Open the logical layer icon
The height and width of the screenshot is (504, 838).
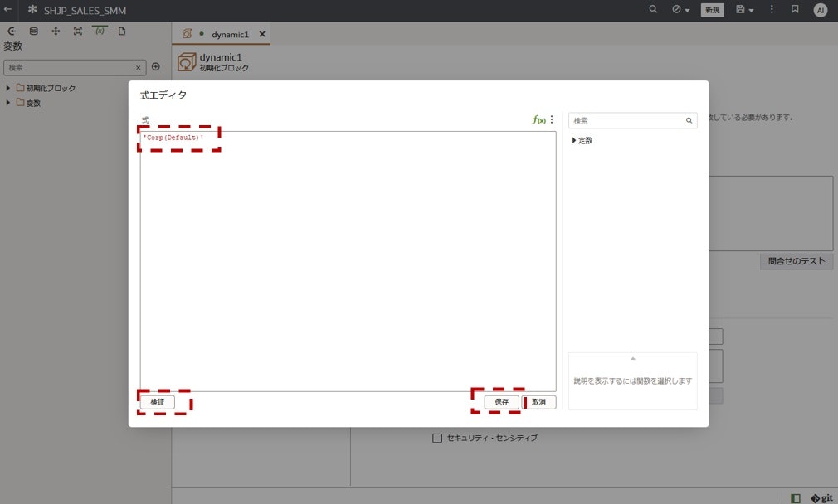[x=56, y=31]
